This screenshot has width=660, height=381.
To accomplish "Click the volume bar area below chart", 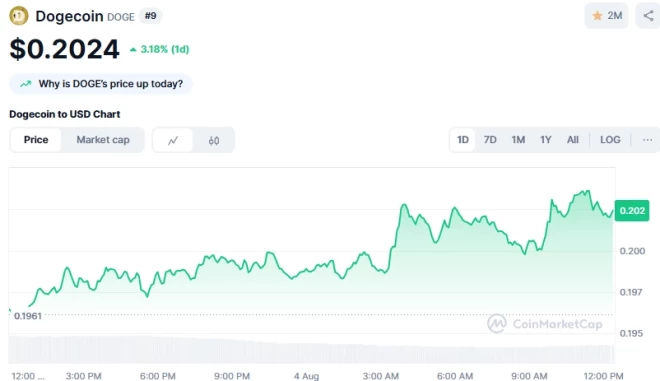I will point(311,349).
